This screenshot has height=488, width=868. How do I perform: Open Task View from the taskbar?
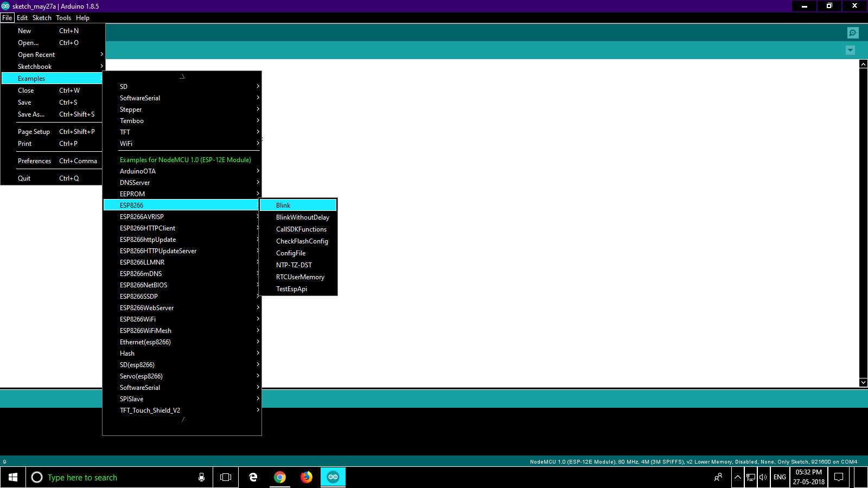pos(226,477)
